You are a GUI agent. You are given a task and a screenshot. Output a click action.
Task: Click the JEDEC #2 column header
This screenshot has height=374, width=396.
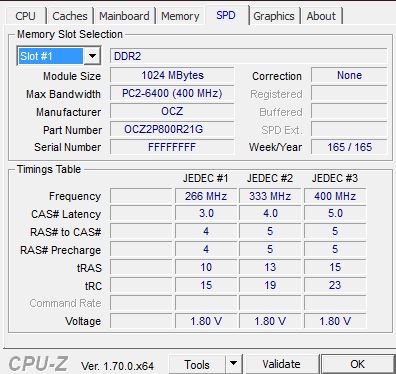(x=270, y=178)
